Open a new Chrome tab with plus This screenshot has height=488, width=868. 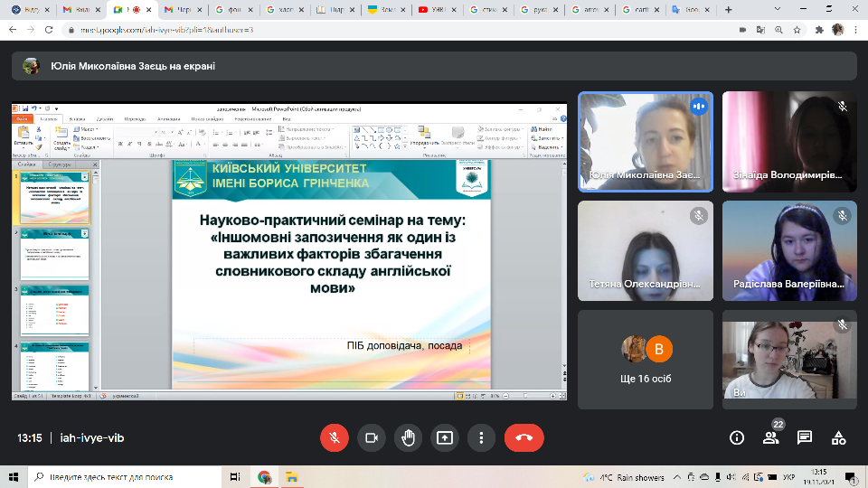click(729, 10)
